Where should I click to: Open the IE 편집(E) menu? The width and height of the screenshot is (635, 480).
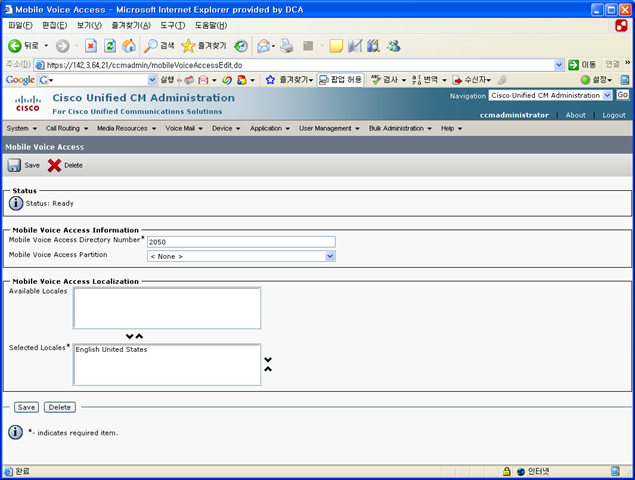pos(55,26)
